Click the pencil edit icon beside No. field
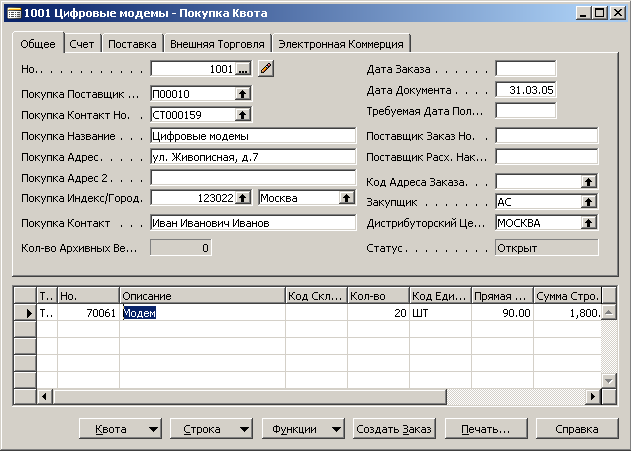This screenshot has width=631, height=451. pos(266,68)
